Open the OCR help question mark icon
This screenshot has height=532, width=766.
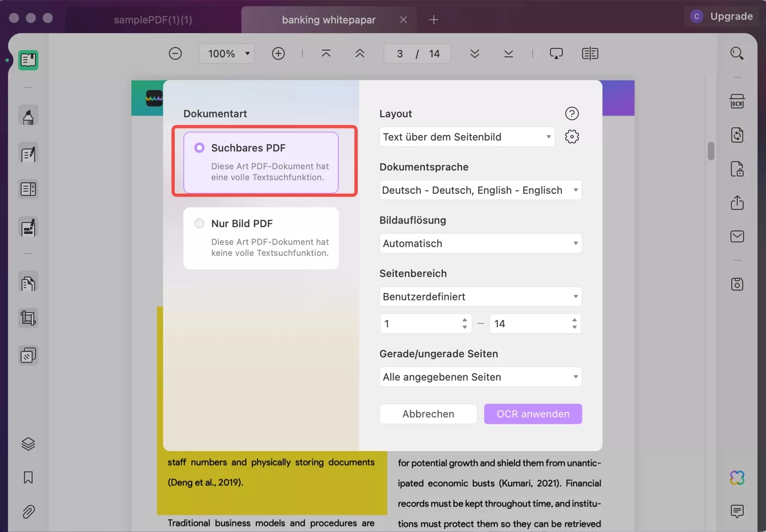[x=572, y=113]
